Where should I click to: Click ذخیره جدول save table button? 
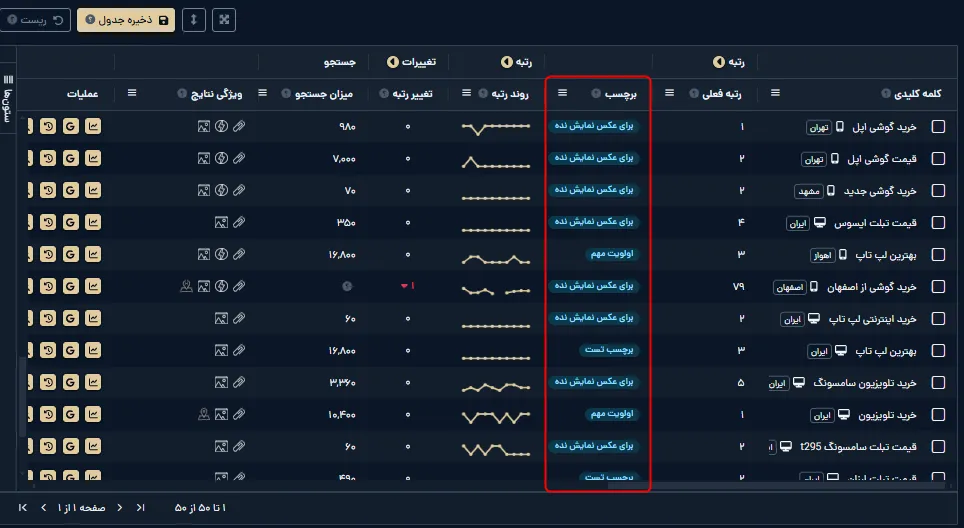tap(126, 20)
